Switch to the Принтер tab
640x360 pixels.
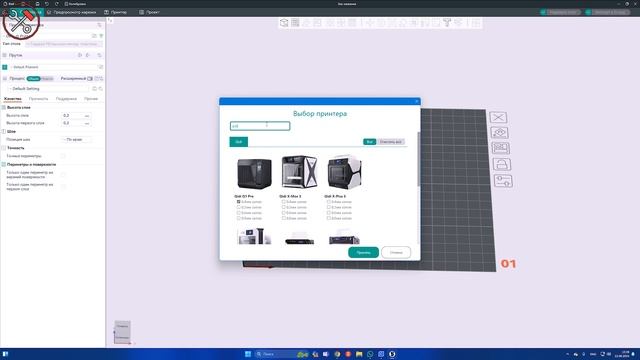tap(116, 12)
